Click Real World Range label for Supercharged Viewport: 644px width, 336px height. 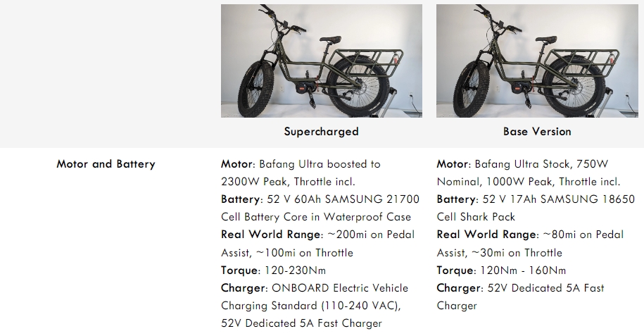click(x=268, y=235)
